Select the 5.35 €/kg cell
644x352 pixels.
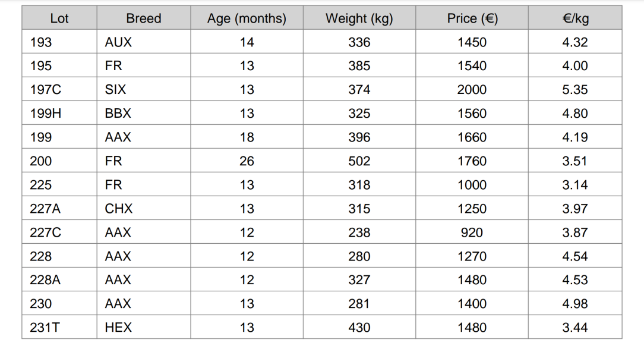[x=575, y=90]
